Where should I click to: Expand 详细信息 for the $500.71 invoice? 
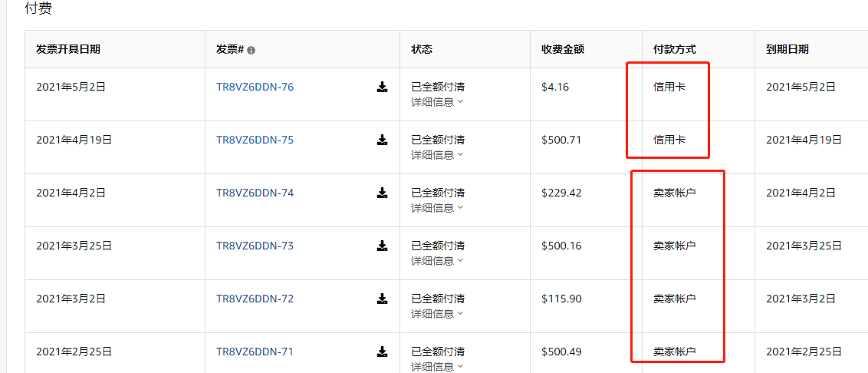click(x=437, y=155)
